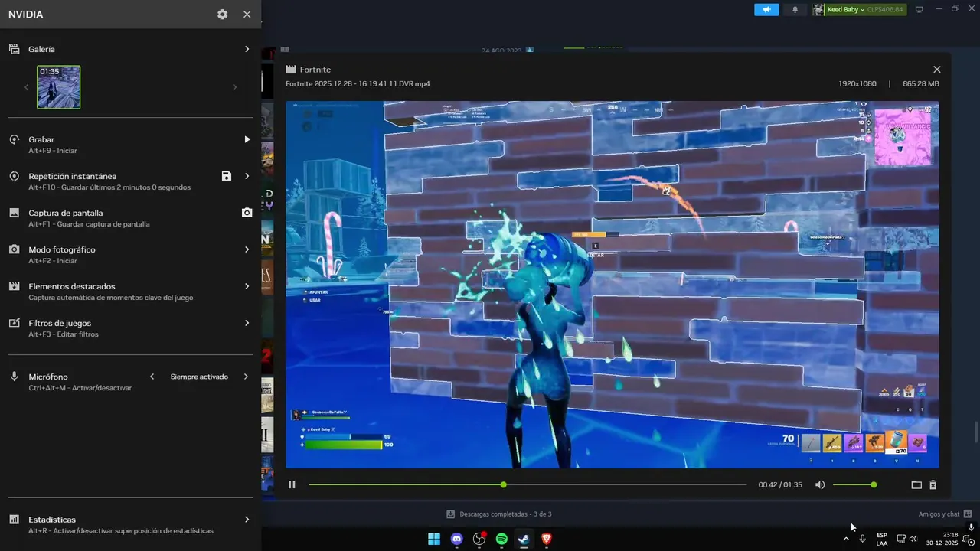The image size is (980, 551).
Task: Save instant replay with disk icon
Action: pos(226,176)
